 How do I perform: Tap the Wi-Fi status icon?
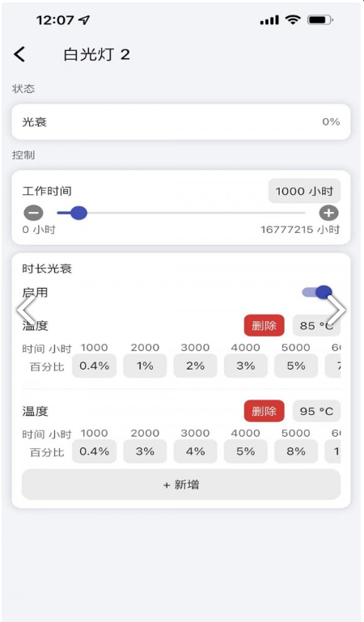pyautogui.click(x=293, y=19)
